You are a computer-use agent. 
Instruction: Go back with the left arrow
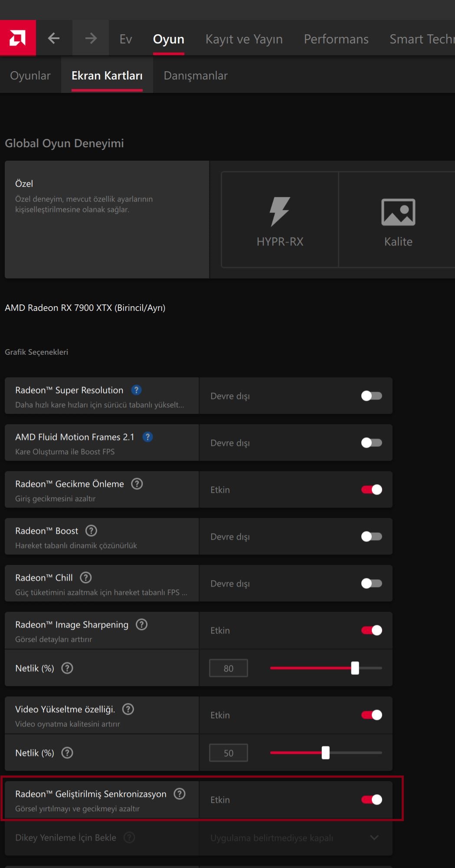(54, 38)
